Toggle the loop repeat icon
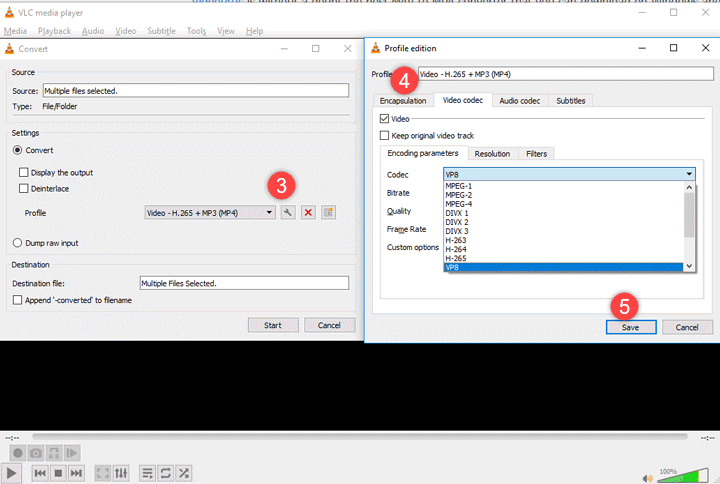Screen dimensions: 720x484 [x=165, y=473]
